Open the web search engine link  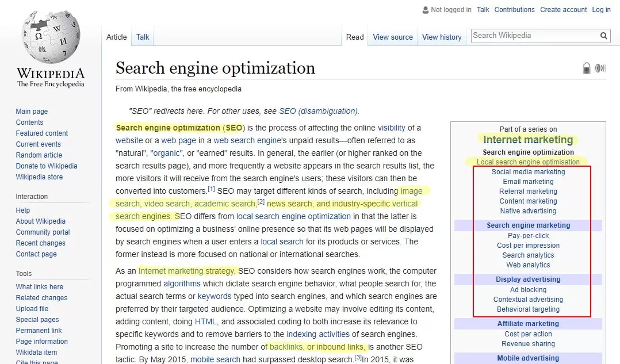pos(247,140)
